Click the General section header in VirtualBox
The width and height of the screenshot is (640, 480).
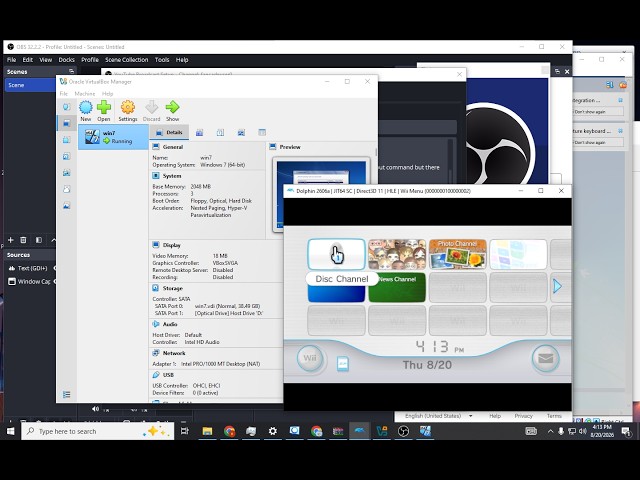173,147
